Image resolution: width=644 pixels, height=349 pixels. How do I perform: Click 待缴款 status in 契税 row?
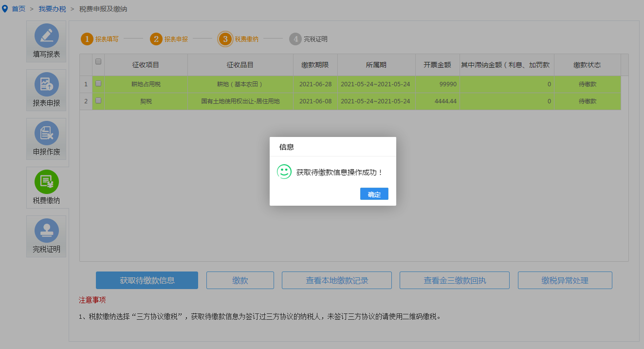[588, 101]
